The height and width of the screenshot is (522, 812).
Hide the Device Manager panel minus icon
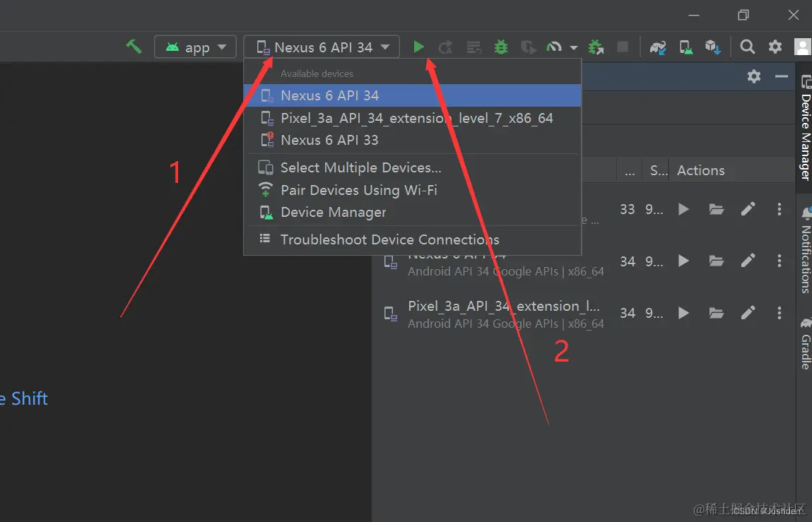pyautogui.click(x=782, y=77)
